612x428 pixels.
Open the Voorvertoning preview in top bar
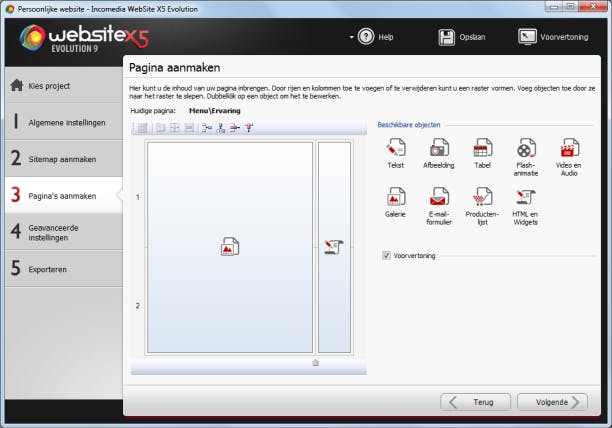[553, 37]
